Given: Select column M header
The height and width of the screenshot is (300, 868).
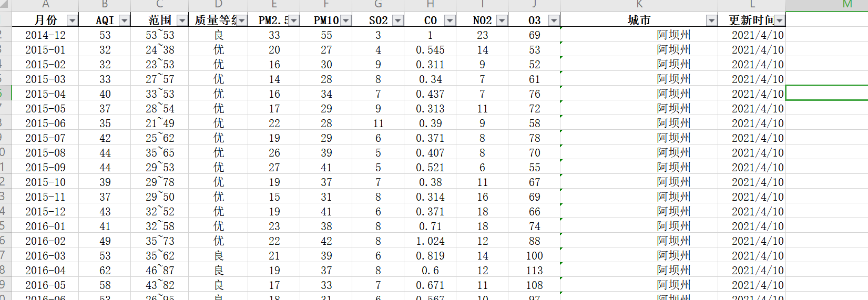Looking at the screenshot, I should coord(827,5).
